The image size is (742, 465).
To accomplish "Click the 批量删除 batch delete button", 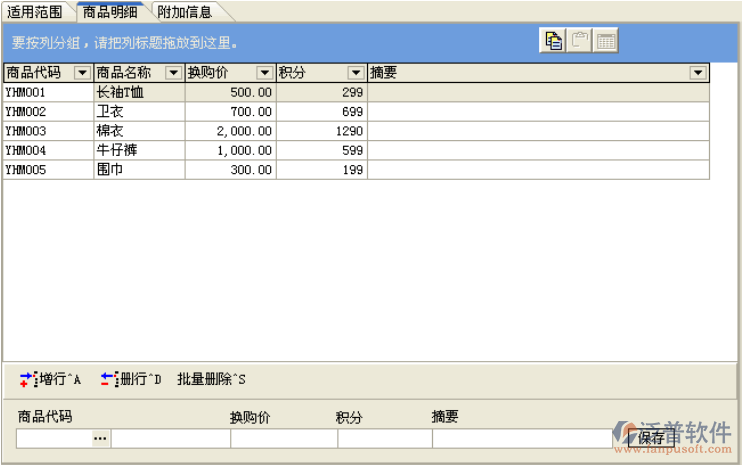I will [x=211, y=379].
